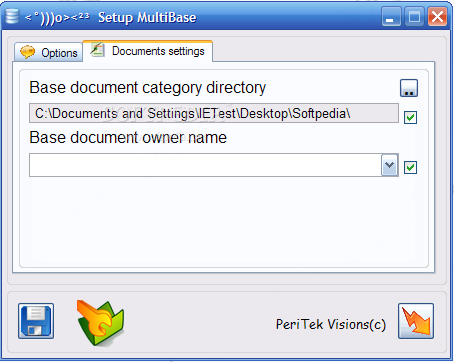Screen dimensions: 454x362
Task: Click the blue floppy disk save icon
Action: point(36,321)
